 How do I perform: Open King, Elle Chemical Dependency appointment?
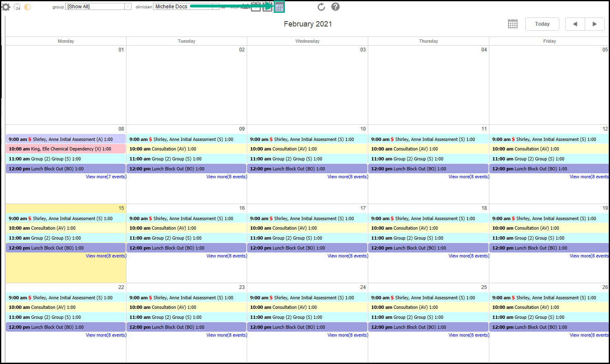coord(66,149)
